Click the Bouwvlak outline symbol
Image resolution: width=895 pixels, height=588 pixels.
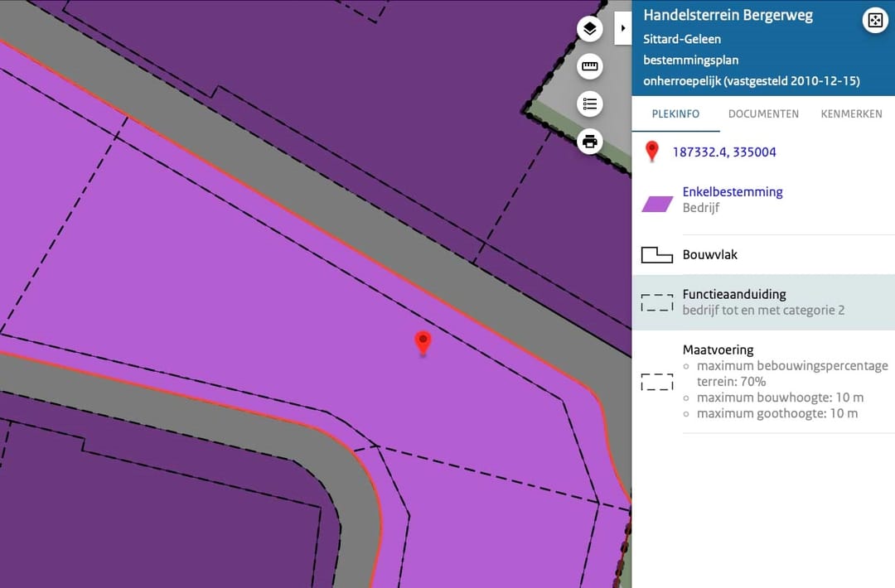657,255
